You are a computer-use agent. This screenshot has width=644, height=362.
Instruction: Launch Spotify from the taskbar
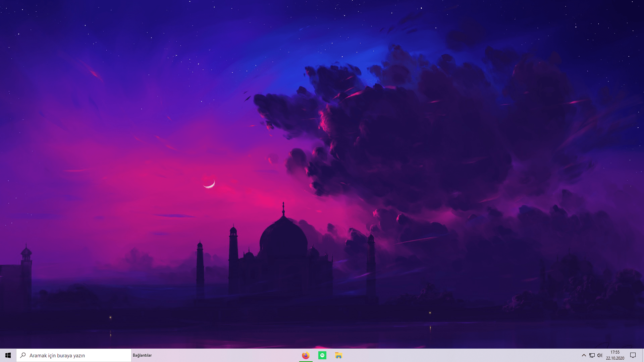coord(322,355)
